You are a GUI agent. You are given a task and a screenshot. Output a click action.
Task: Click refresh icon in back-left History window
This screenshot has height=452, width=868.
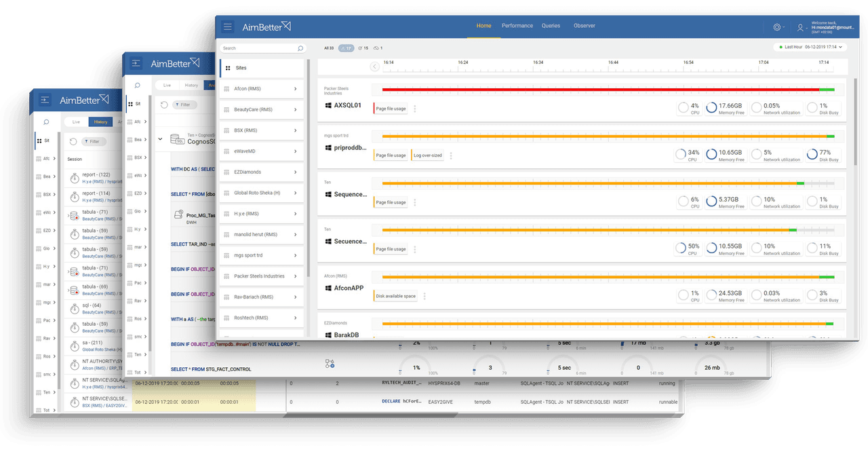pos(73,141)
